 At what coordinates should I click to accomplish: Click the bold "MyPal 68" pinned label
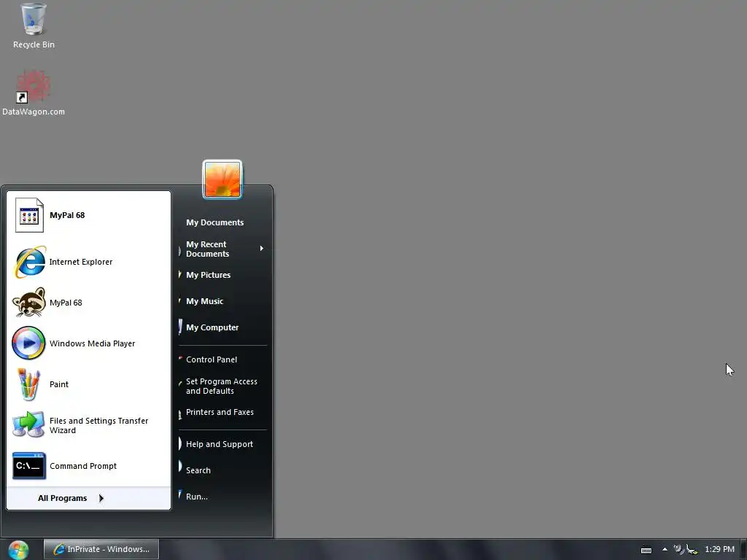click(67, 215)
